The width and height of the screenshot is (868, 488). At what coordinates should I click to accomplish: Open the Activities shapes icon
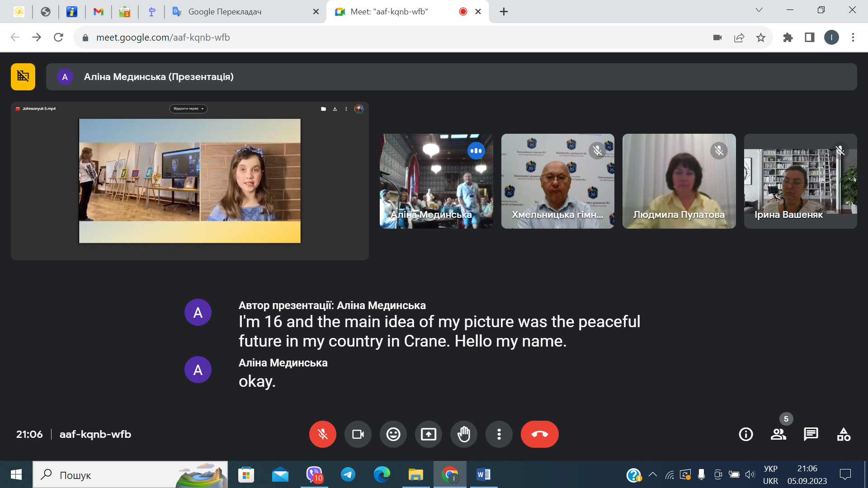(843, 434)
